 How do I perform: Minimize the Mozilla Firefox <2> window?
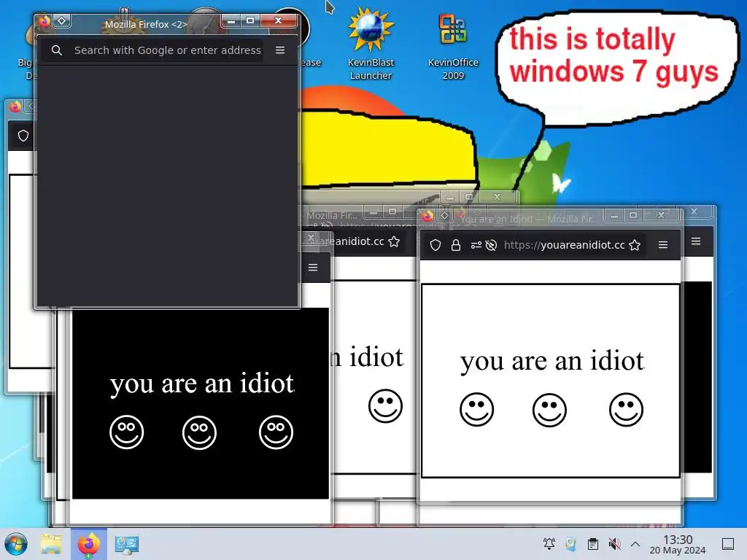click(x=231, y=21)
